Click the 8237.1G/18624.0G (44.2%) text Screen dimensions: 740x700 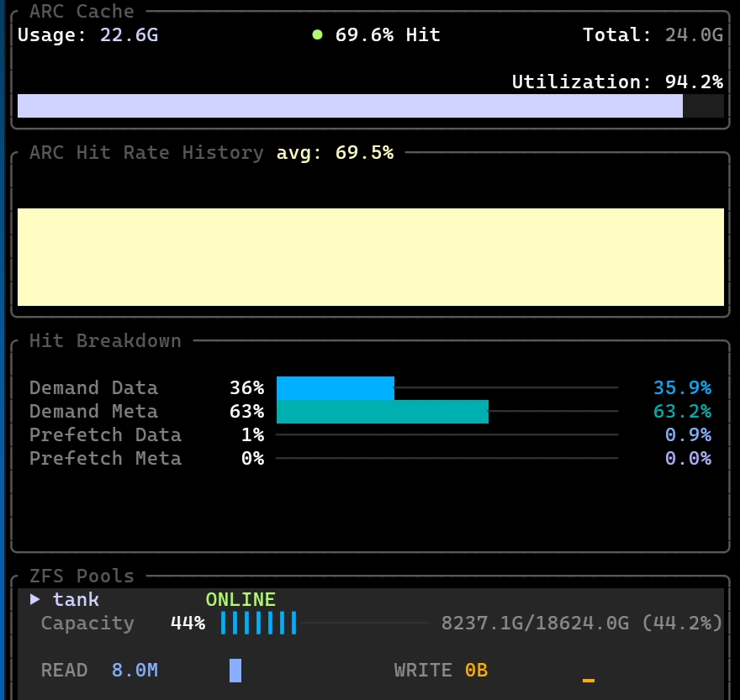pos(582,624)
